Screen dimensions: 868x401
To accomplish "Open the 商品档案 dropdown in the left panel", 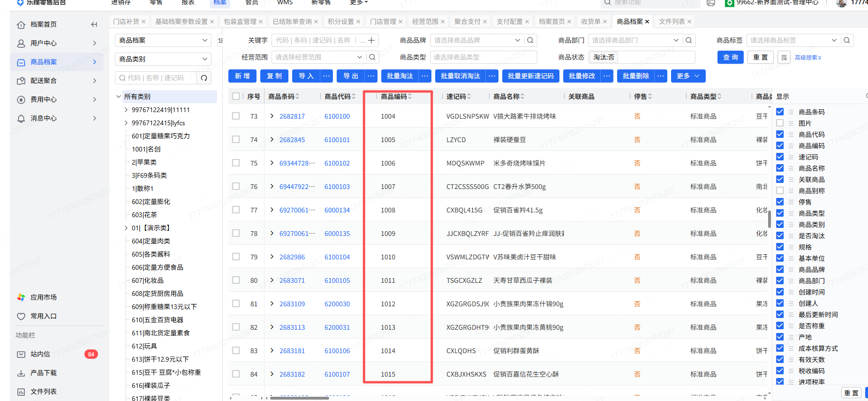I will click(163, 40).
